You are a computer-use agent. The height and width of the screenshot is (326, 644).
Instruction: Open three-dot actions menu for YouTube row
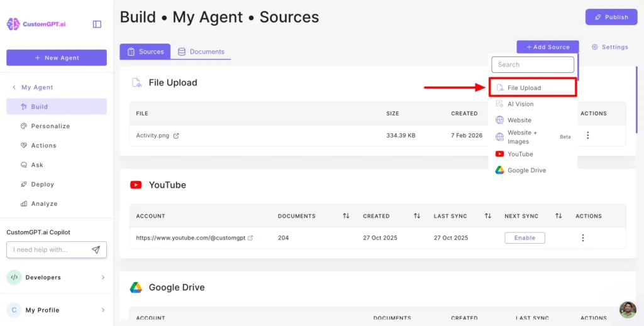pyautogui.click(x=583, y=238)
